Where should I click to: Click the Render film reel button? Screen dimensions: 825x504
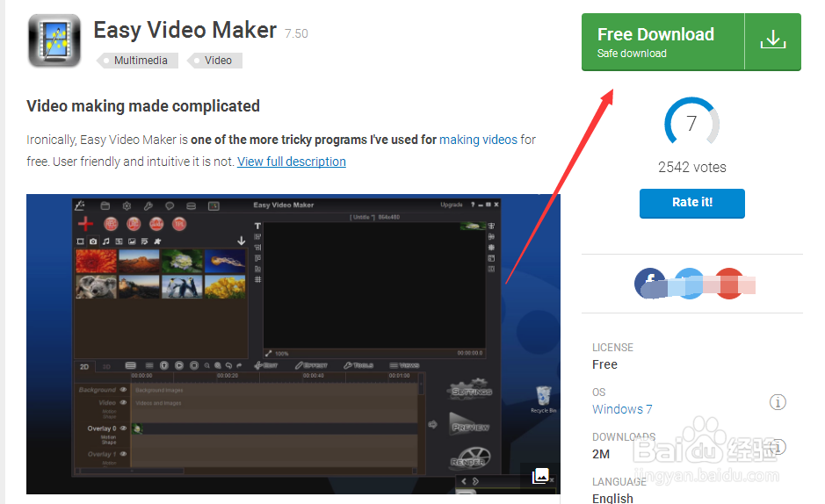(470, 457)
